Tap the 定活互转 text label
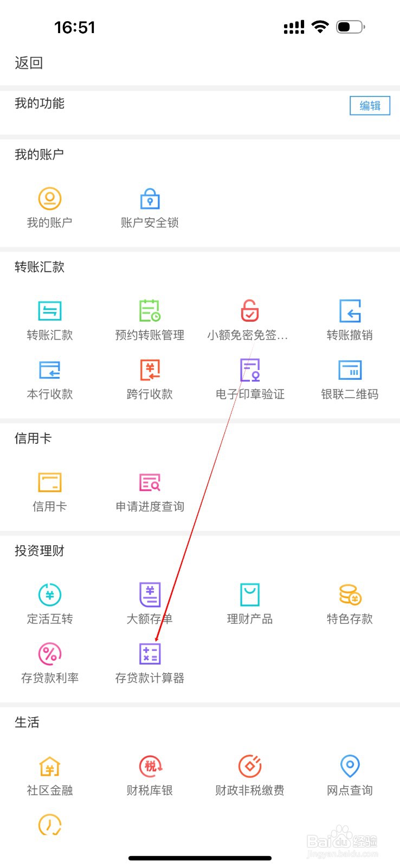This screenshot has height=868, width=400. pos(50,618)
